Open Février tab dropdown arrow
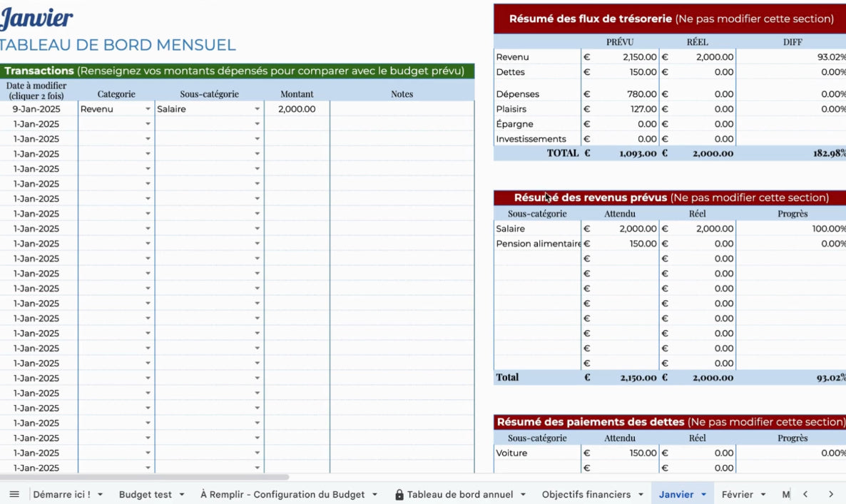Image resolution: width=846 pixels, height=504 pixels. pyautogui.click(x=763, y=495)
